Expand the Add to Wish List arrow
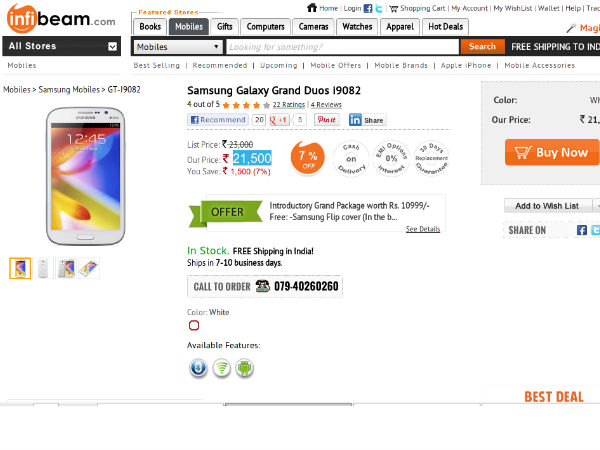The height and width of the screenshot is (450, 600). pyautogui.click(x=596, y=206)
